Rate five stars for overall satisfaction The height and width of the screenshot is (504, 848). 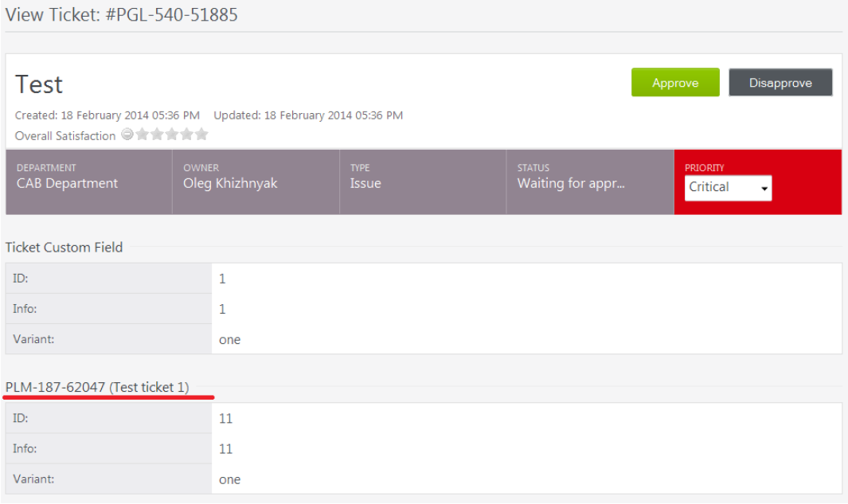click(201, 134)
